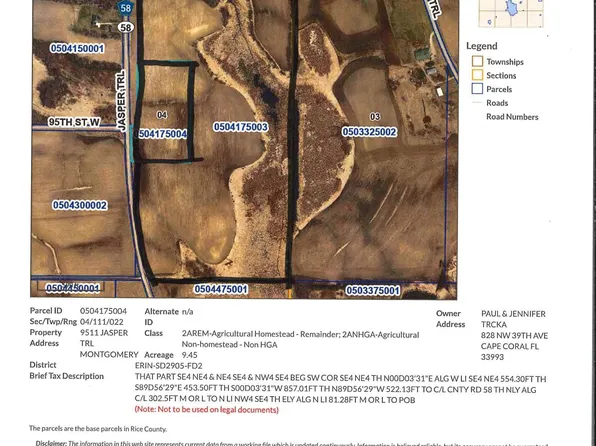Select parcel label 0504175004 on map
This screenshot has width=596, height=446.
pyautogui.click(x=162, y=133)
